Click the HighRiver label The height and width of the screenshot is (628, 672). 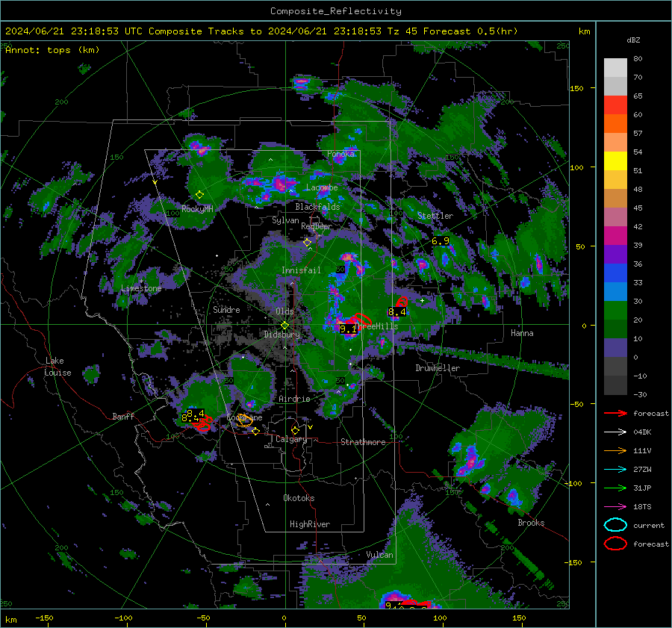(x=309, y=525)
